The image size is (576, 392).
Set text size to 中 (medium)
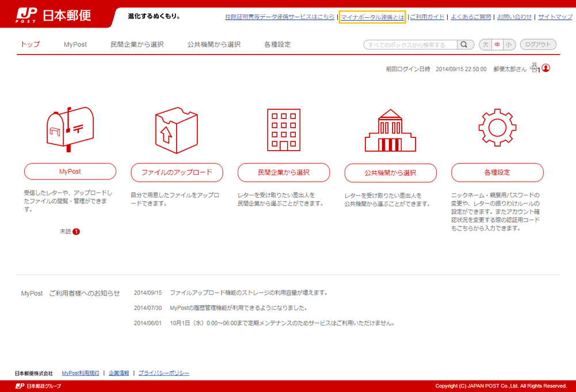click(497, 44)
